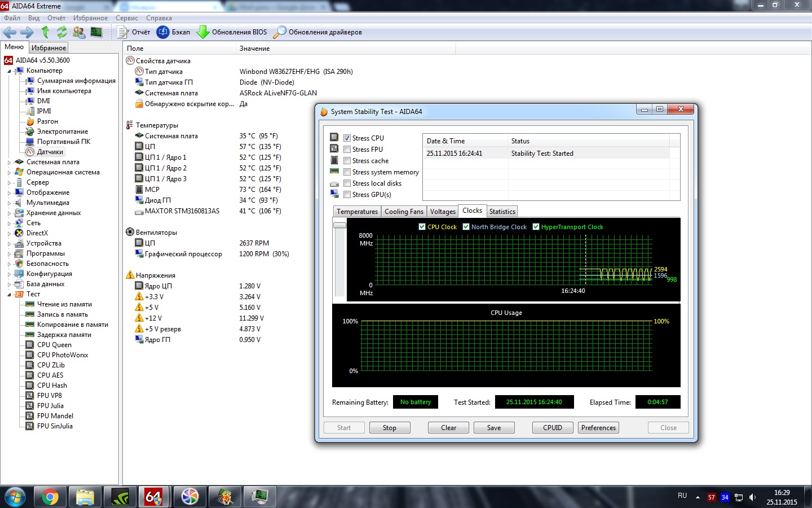Switch to the Statistics tab
Viewport: 812px width, 508px height.
[502, 212]
